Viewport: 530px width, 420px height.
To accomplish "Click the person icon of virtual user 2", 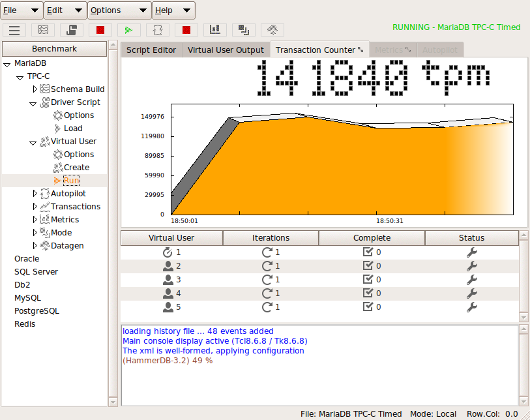I will click(168, 266).
